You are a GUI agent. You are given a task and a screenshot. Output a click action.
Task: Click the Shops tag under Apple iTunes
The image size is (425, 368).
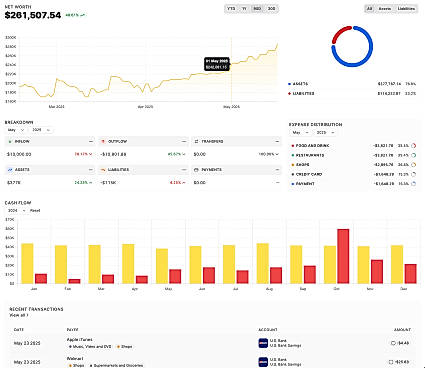(124, 347)
